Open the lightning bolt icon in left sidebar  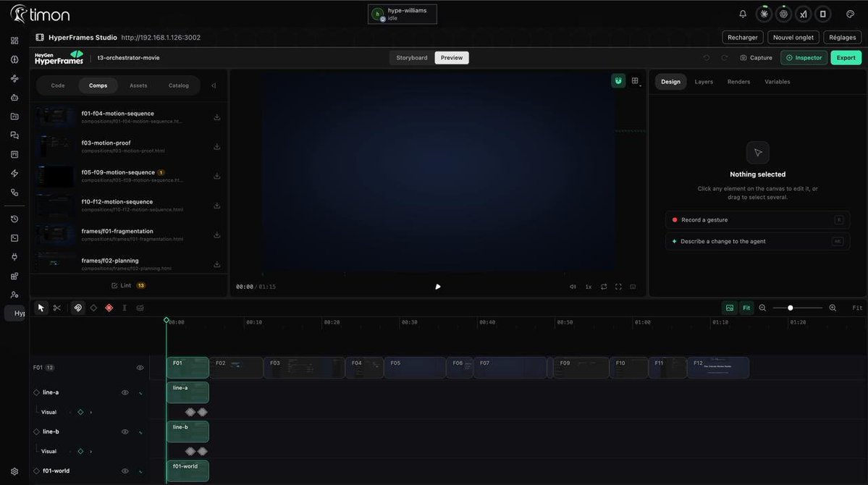(x=14, y=173)
